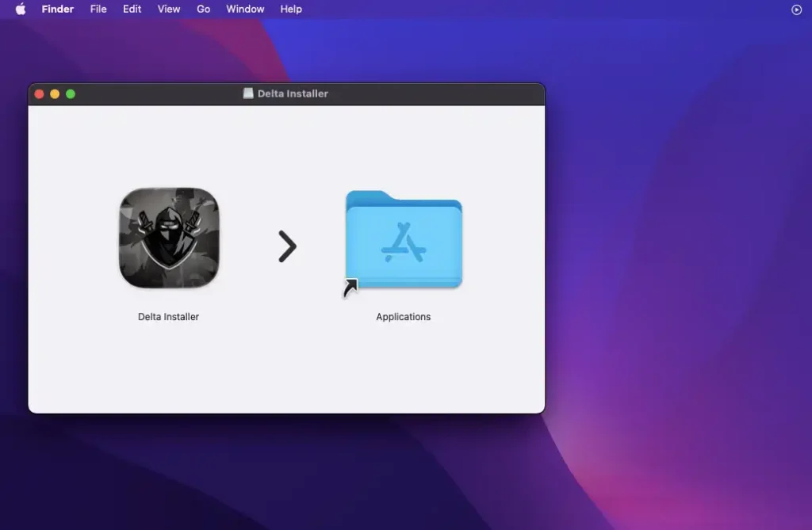The image size is (812, 530).
Task: Open the Finder application menu
Action: 57,10
